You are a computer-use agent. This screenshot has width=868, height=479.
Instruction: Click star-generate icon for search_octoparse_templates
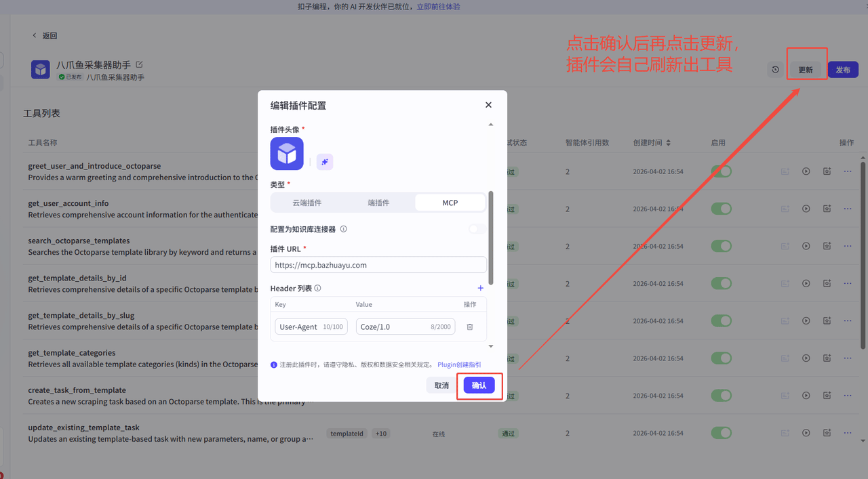[x=827, y=246]
